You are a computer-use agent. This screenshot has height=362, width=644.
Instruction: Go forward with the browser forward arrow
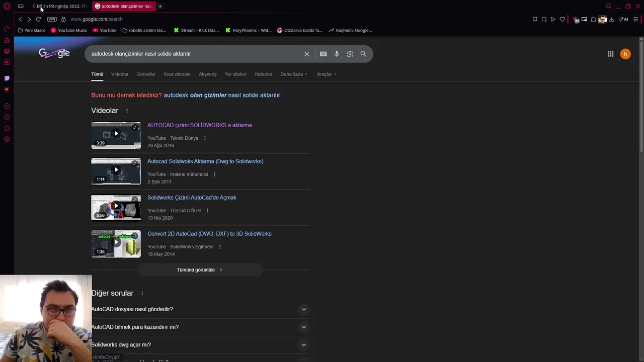pyautogui.click(x=29, y=19)
